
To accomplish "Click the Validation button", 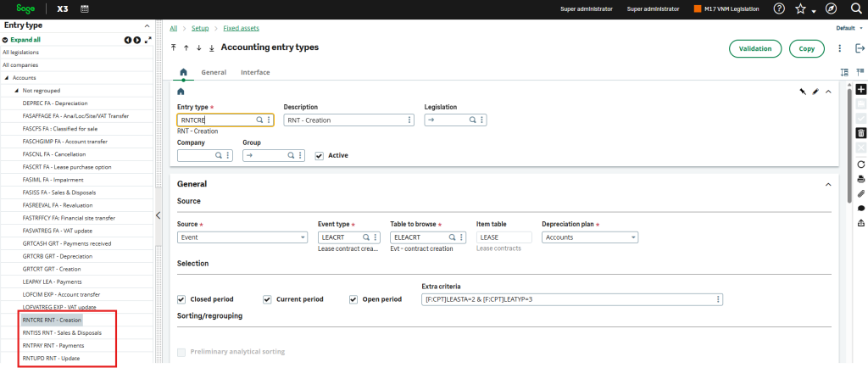I will click(x=754, y=49).
